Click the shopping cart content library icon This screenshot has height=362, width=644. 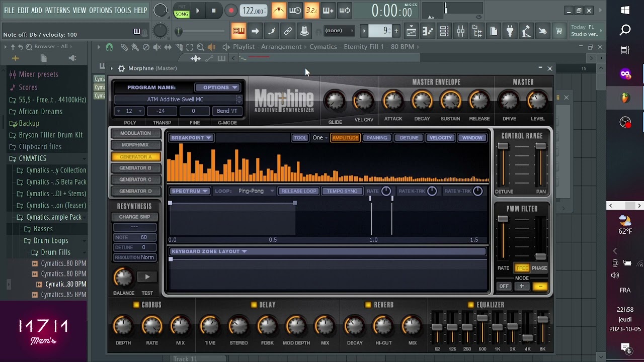tap(559, 31)
